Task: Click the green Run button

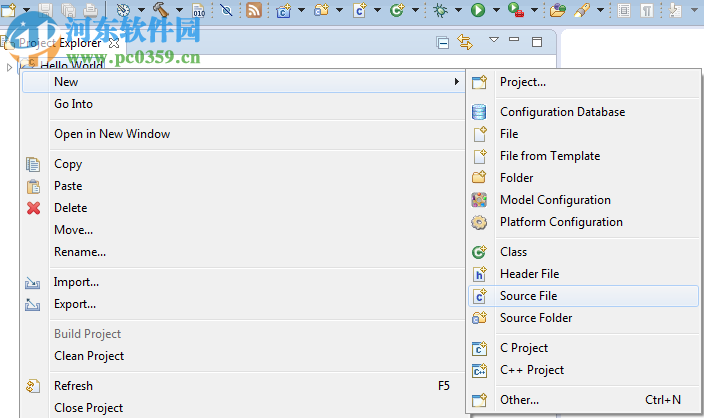Action: (478, 9)
